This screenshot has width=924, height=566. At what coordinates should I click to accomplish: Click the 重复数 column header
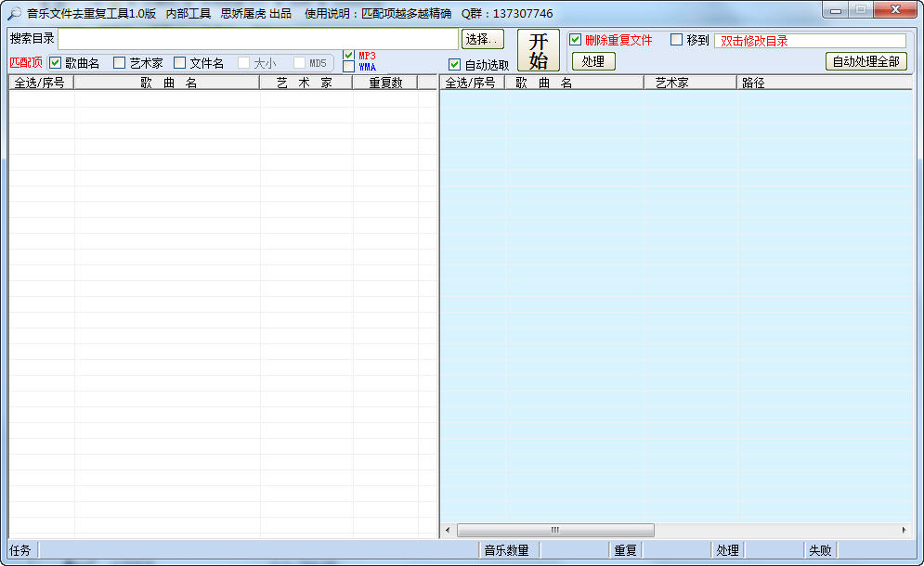[x=384, y=83]
